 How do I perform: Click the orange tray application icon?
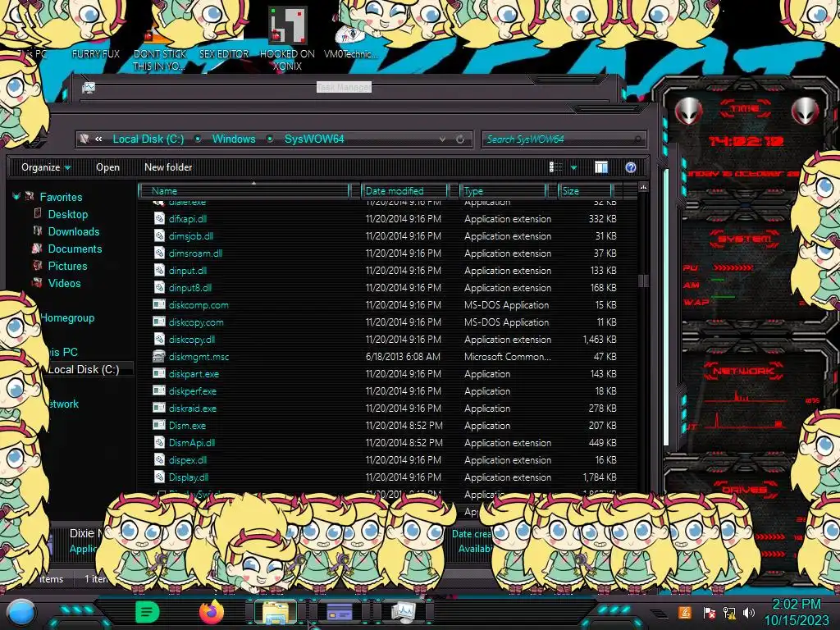(x=685, y=612)
